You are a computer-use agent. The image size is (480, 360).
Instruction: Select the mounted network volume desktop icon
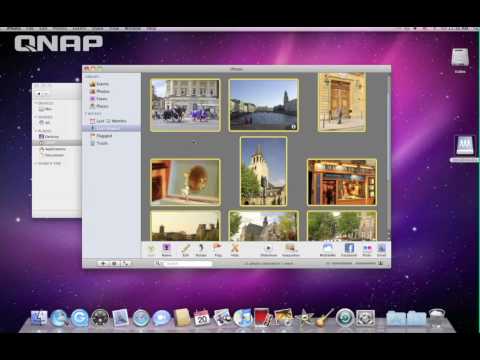(x=465, y=145)
